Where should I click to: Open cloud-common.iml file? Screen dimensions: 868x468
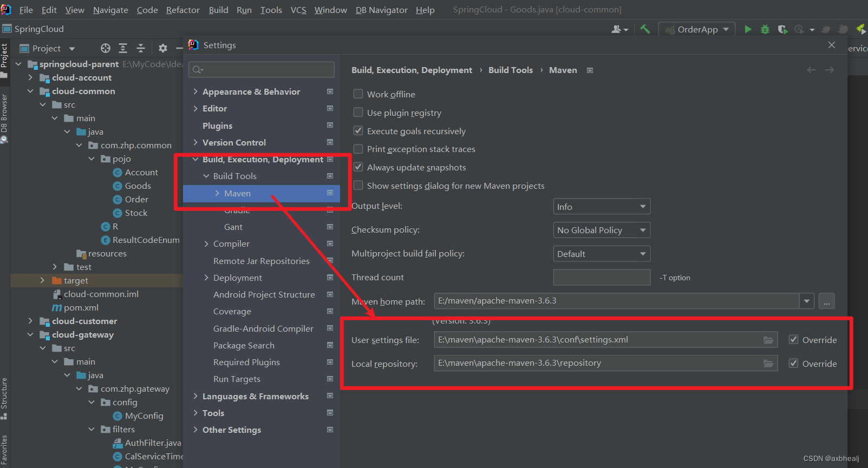pos(95,294)
